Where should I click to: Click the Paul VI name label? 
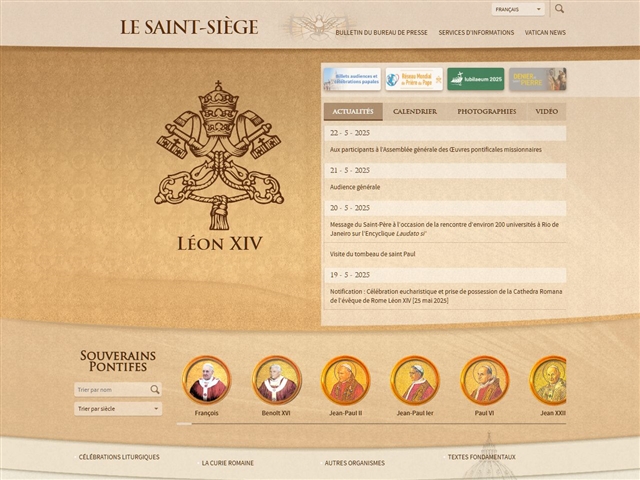tap(484, 413)
